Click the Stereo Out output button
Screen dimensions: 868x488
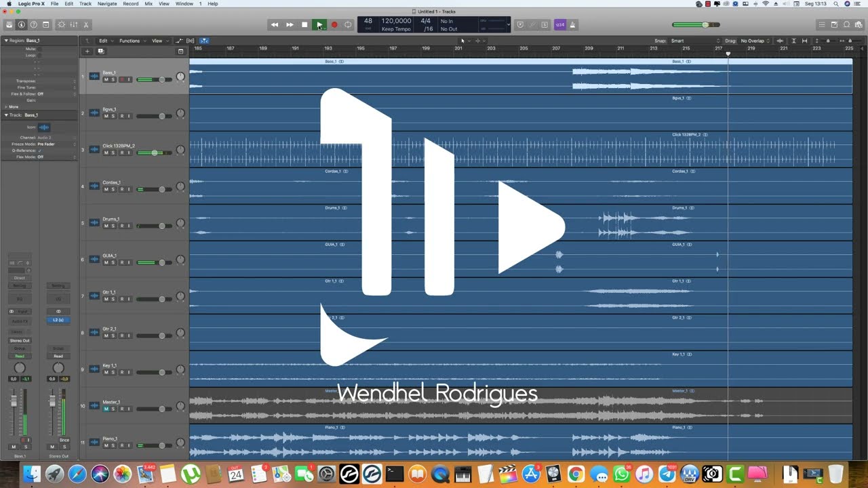coord(20,340)
